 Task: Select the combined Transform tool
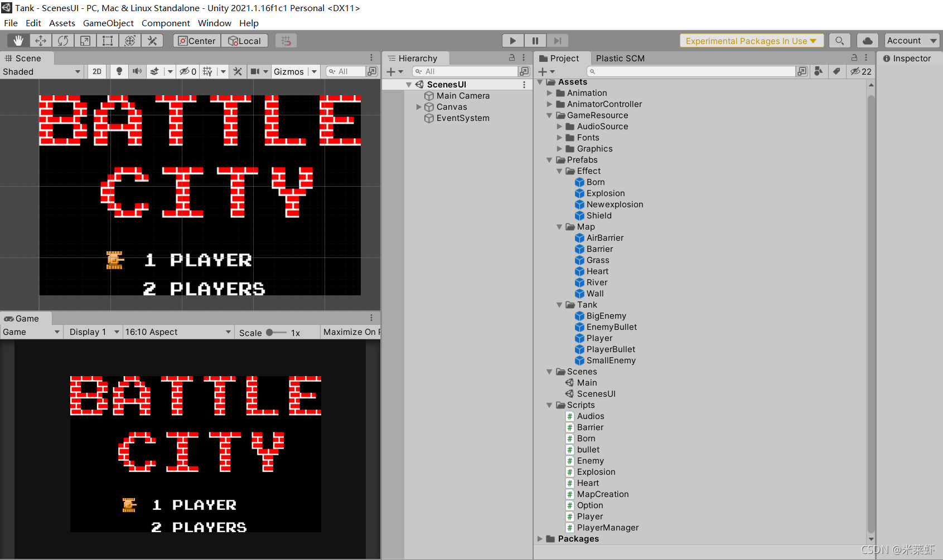coord(130,41)
